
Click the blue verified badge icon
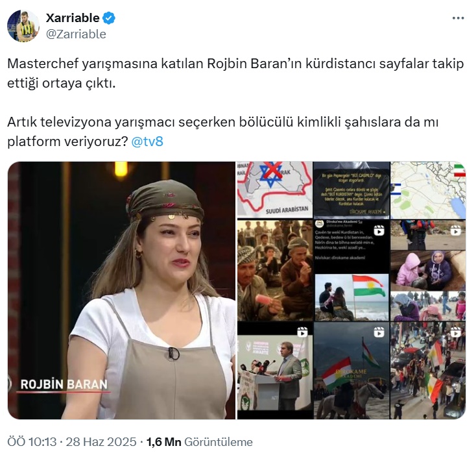click(109, 18)
